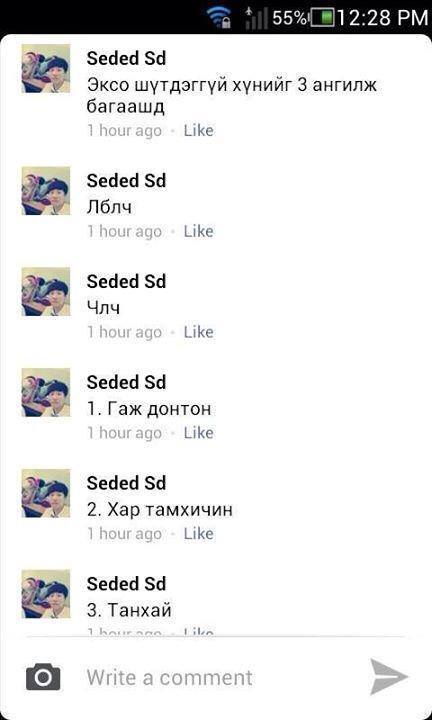
Task: Like the comment starting with Эксо
Action: coord(198,131)
